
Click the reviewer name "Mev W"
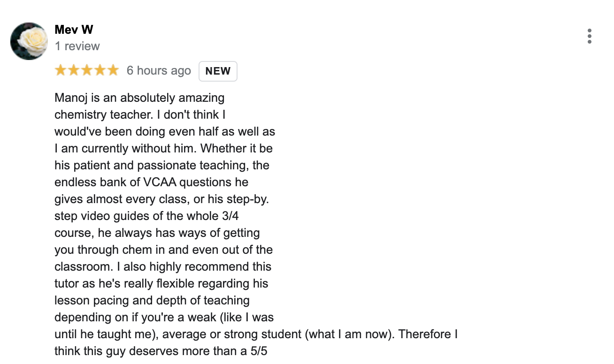pos(74,29)
